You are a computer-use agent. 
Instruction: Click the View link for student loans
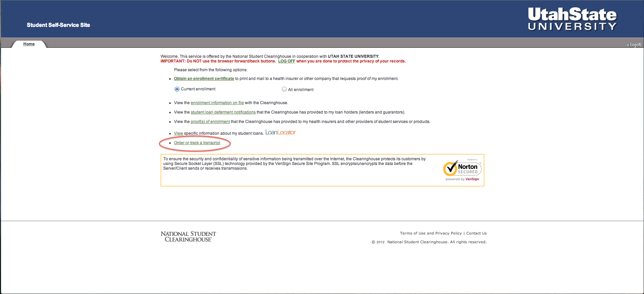point(178,133)
